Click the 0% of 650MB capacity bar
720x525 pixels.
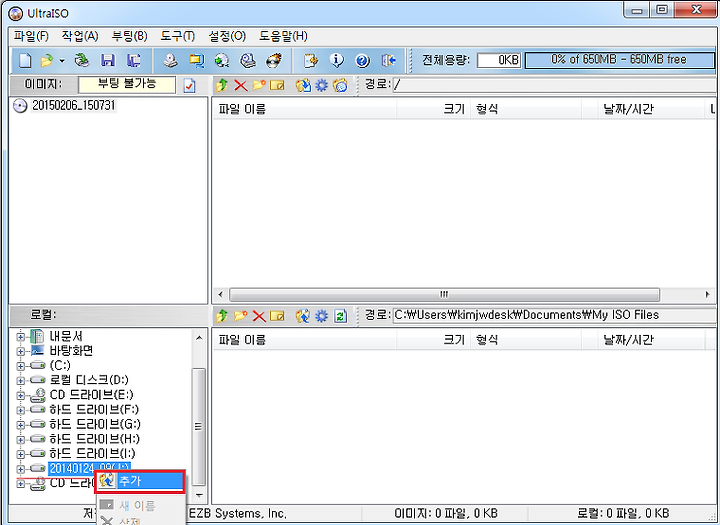619,60
